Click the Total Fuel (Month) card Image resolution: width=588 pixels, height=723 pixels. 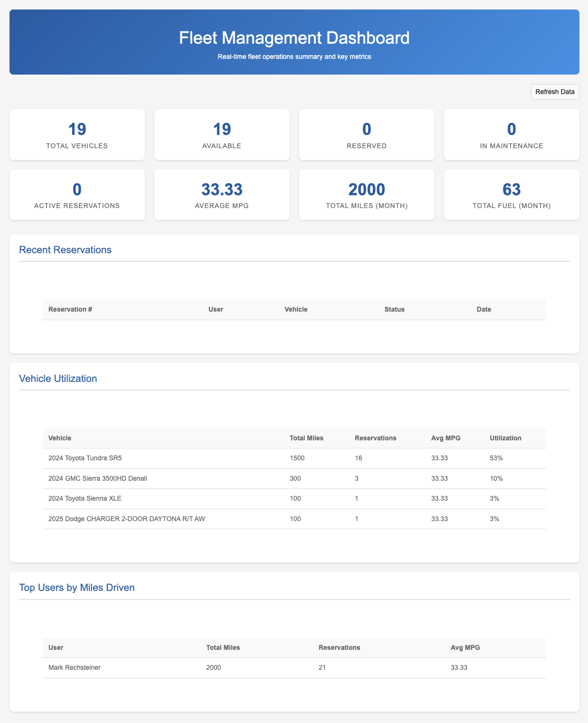click(x=511, y=195)
